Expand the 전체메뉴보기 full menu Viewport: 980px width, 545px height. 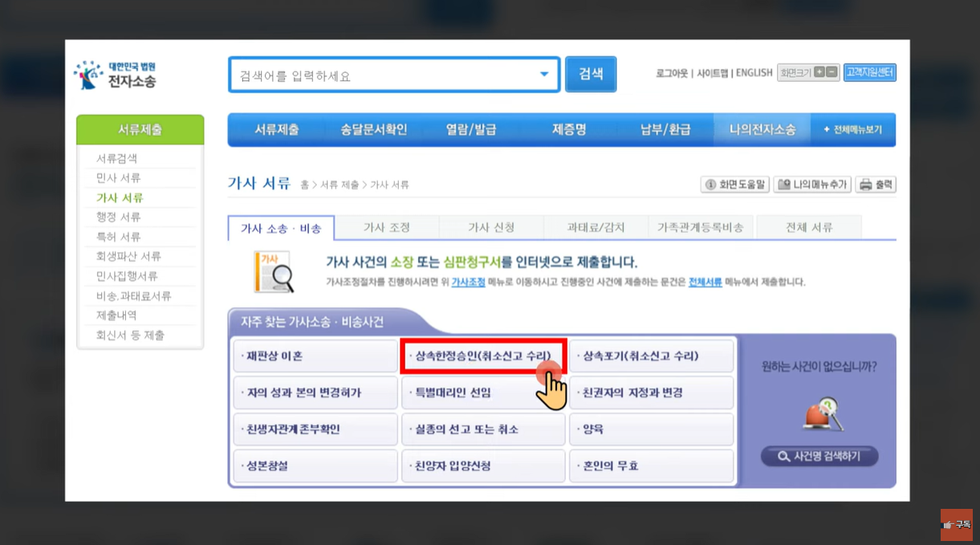click(853, 129)
